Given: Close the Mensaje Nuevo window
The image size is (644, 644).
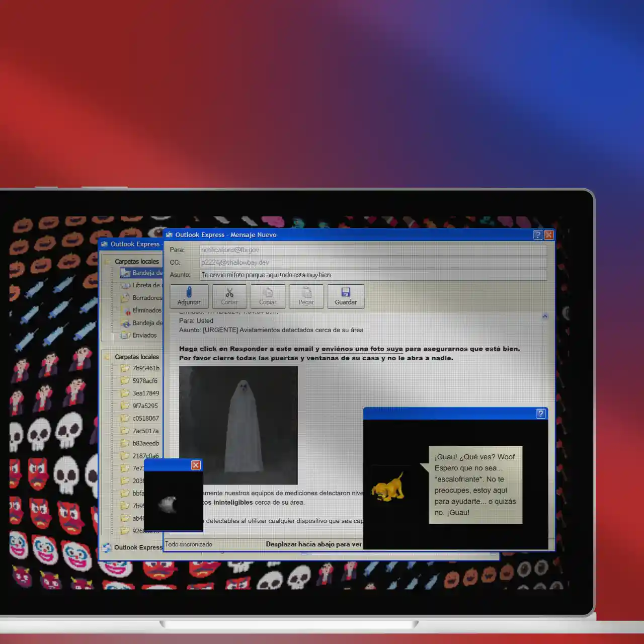Looking at the screenshot, I should (x=549, y=235).
